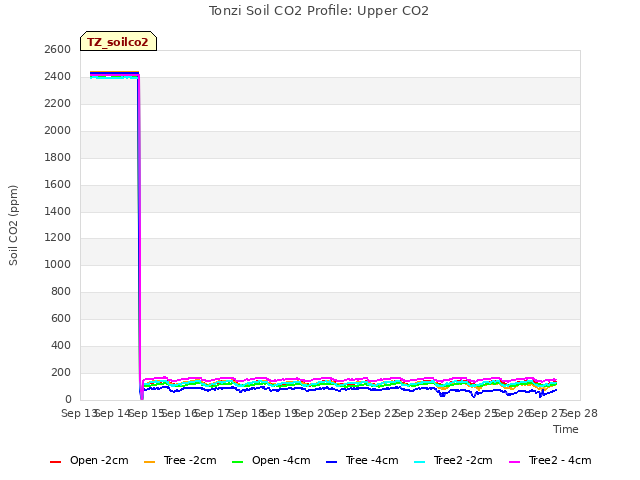Click the Sep 28 x-axis tick label
640x480 pixels.
click(580, 413)
